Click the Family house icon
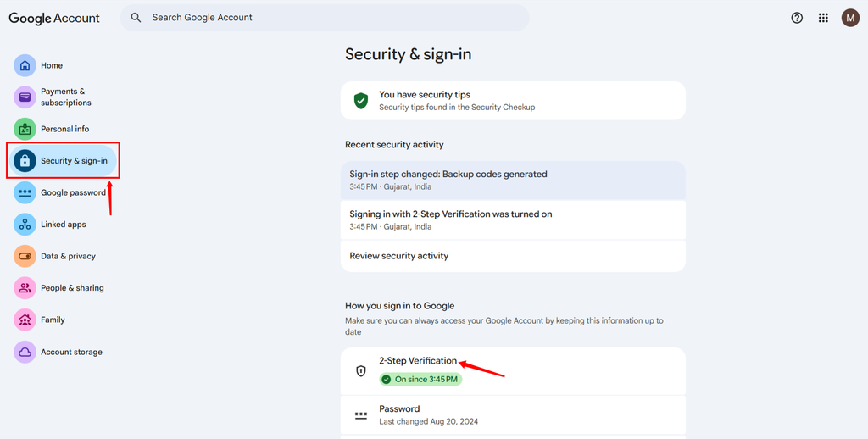Viewport: 868px width, 439px height. (x=25, y=320)
